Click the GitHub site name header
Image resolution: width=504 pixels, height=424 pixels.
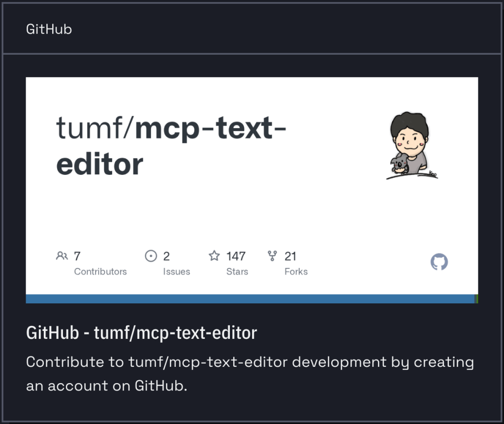(49, 29)
